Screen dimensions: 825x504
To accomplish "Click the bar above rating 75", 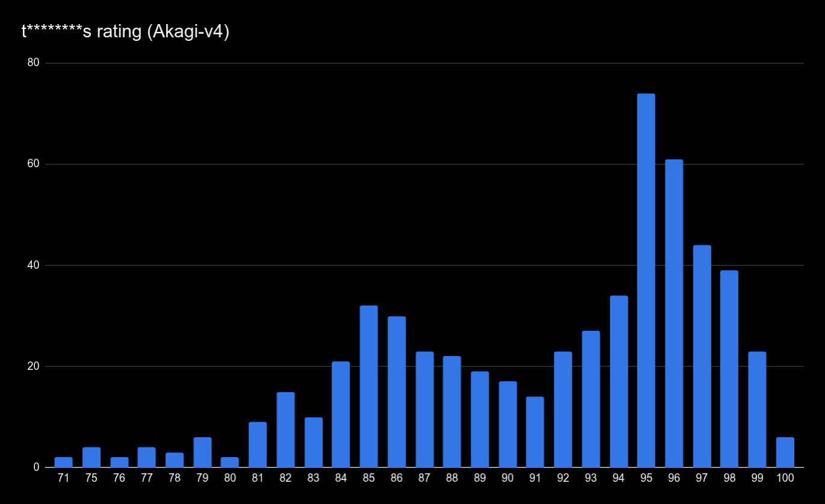I will (91, 457).
